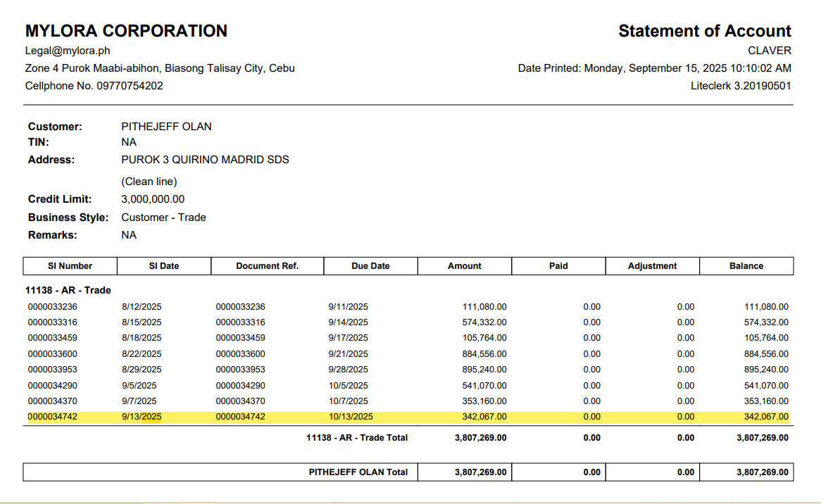821x504 pixels.
Task: Select the SI date 8/29/2025
Action: click(x=142, y=370)
